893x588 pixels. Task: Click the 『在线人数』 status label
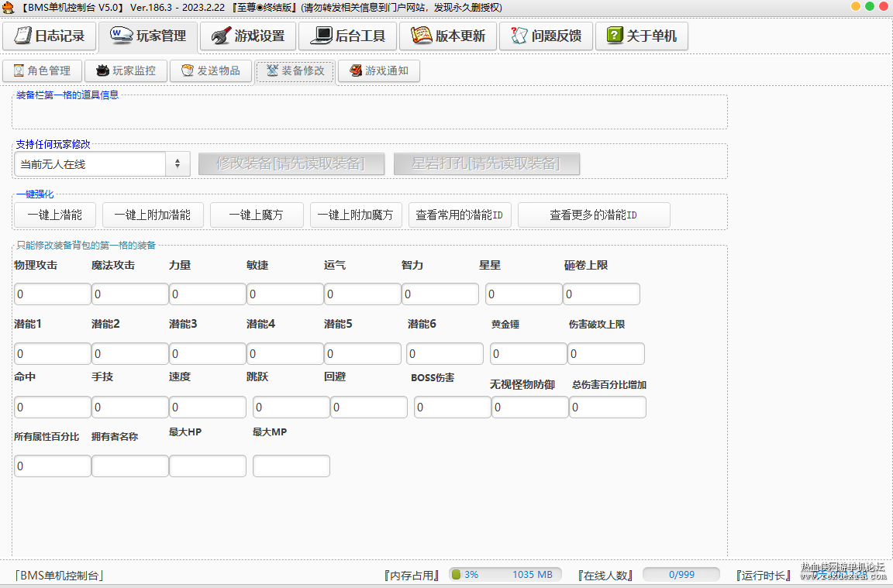(605, 575)
